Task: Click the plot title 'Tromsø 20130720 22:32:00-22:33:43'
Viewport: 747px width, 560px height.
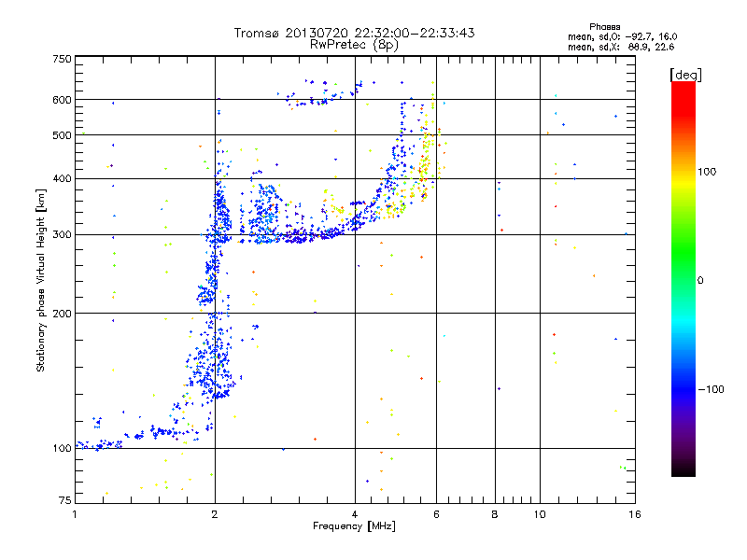Action: click(x=354, y=33)
